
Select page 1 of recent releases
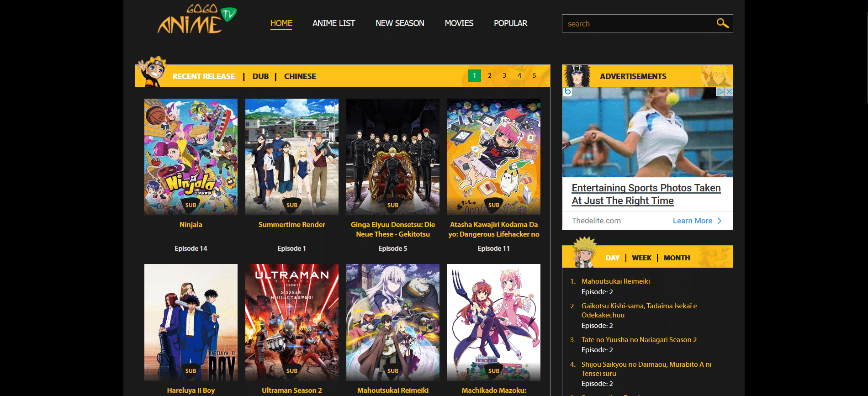click(x=475, y=75)
